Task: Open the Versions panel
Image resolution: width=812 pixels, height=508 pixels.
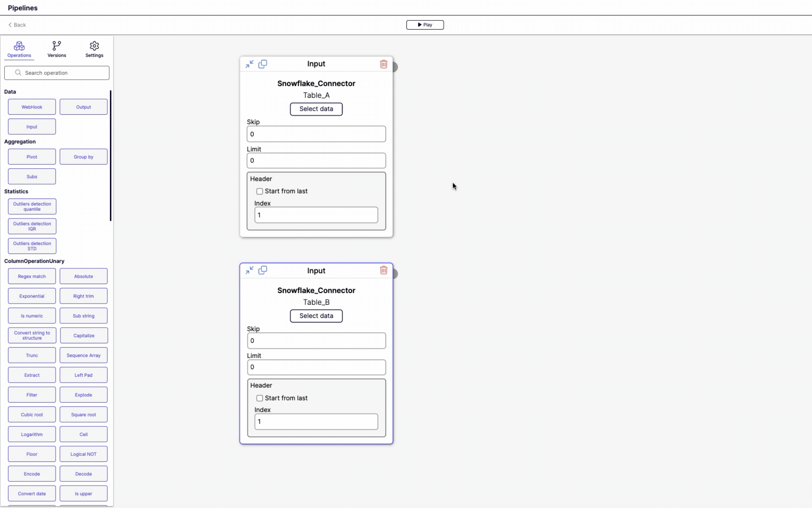Action: tap(56, 49)
